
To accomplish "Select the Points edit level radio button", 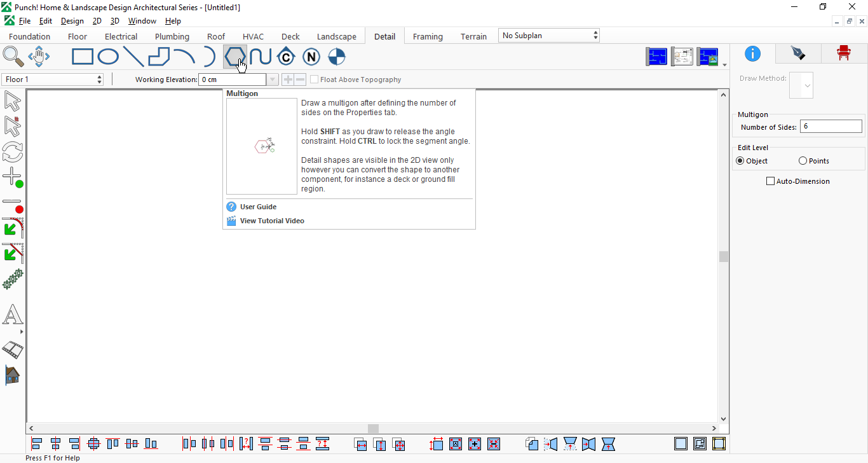I will [x=803, y=161].
